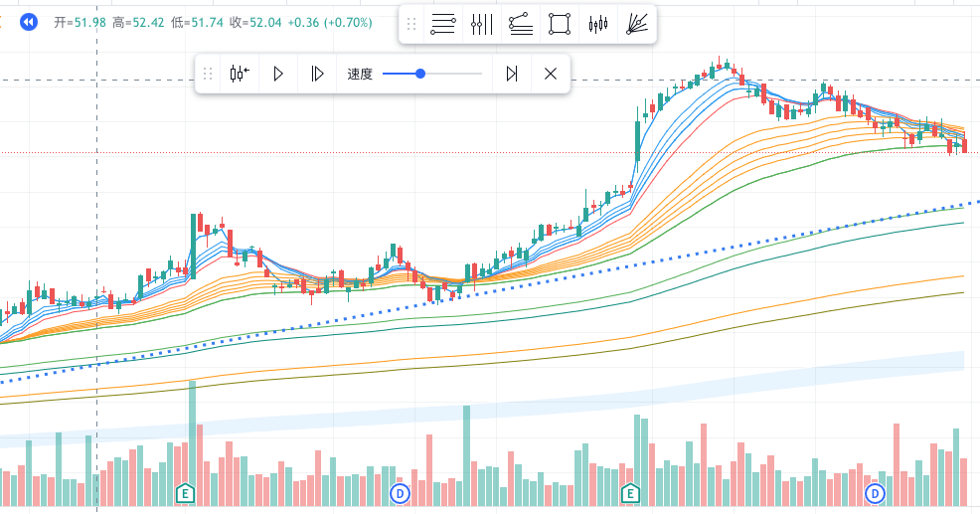Click the replay select-bar candlestick icon

240,74
